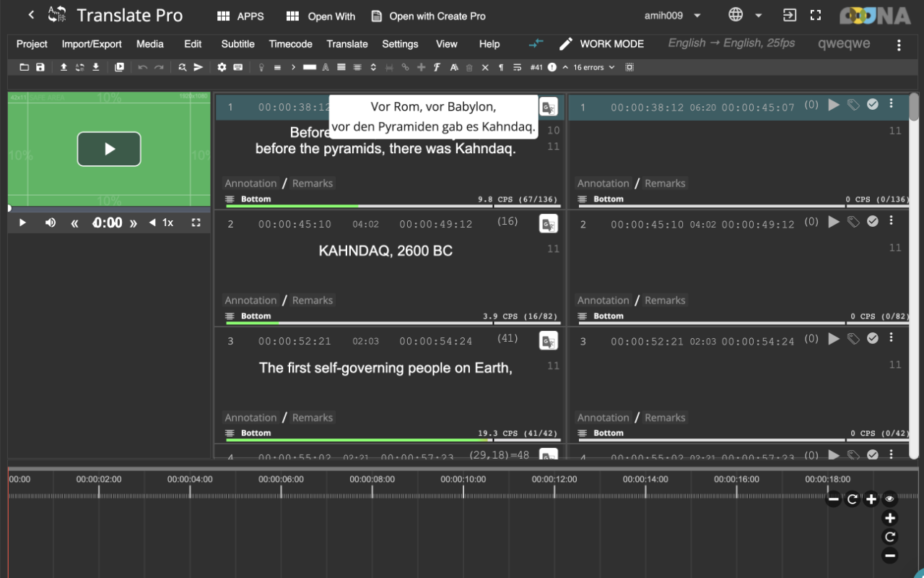Screen dimensions: 924x578
Task: Open the globe language dropdown
Action: click(x=744, y=15)
